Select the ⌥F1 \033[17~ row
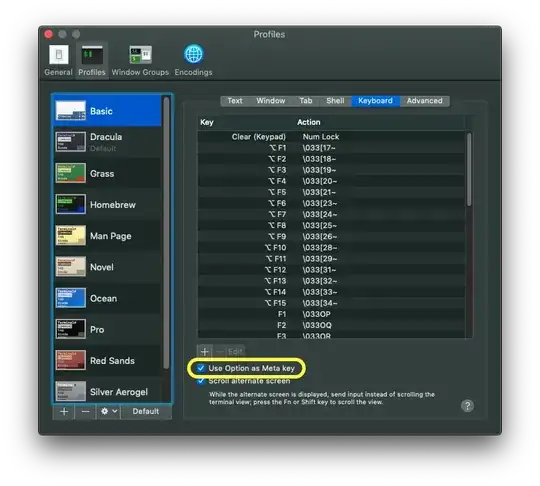 331,148
